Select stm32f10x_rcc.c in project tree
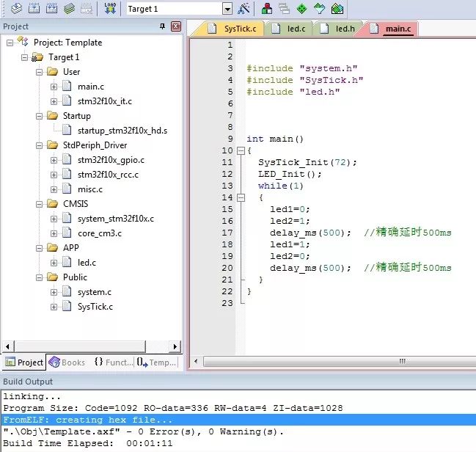 tap(108, 175)
